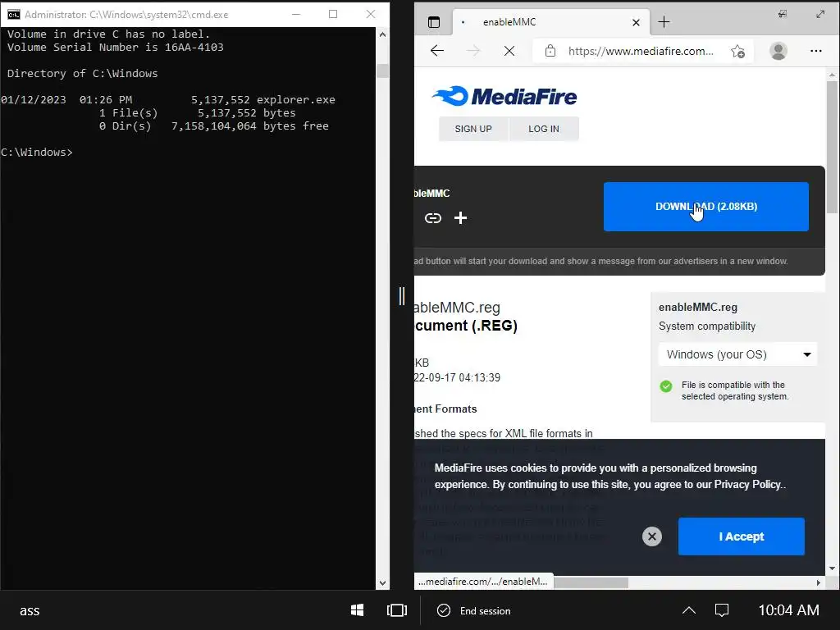Accept MediaFire cookies with I Accept
Screen dimensions: 840x630
click(x=741, y=536)
